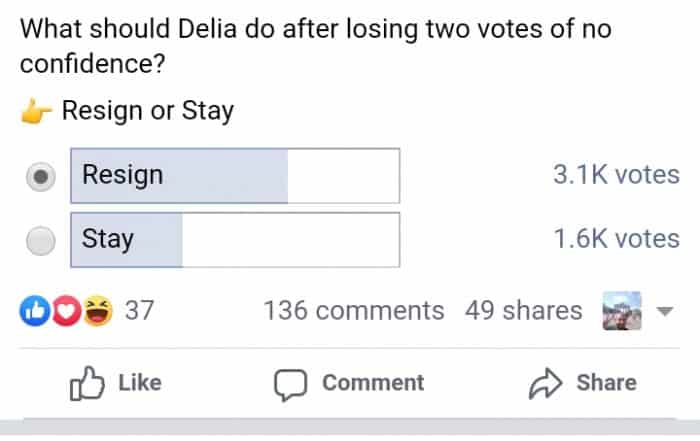Click the red heart Love reaction icon

coord(64,311)
